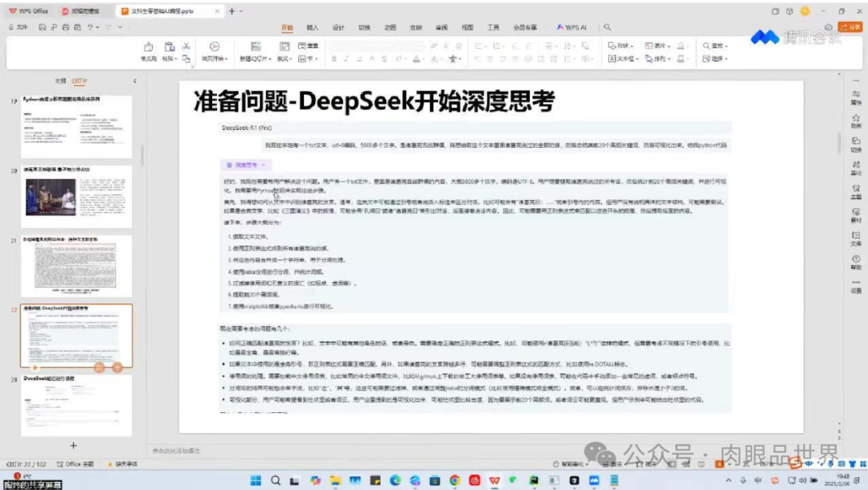Open the Insert ribbon tab
Screen dimensions: 868x490
(x=313, y=27)
